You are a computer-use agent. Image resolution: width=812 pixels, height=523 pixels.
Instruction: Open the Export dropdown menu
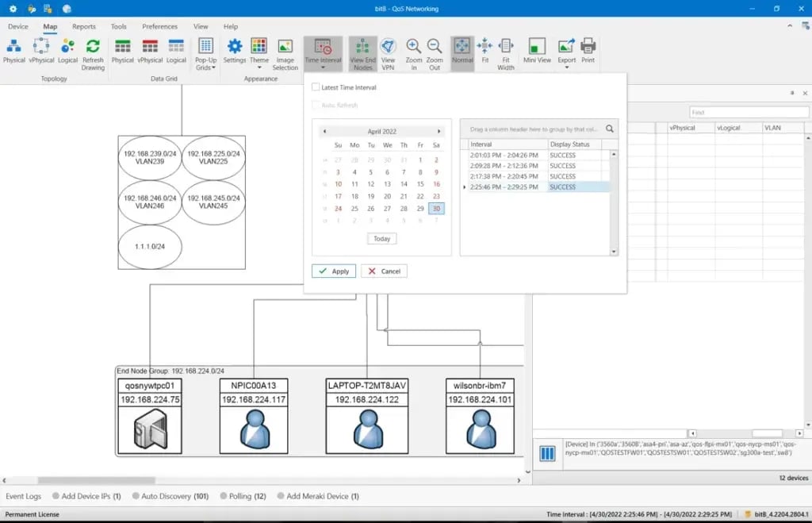point(566,52)
